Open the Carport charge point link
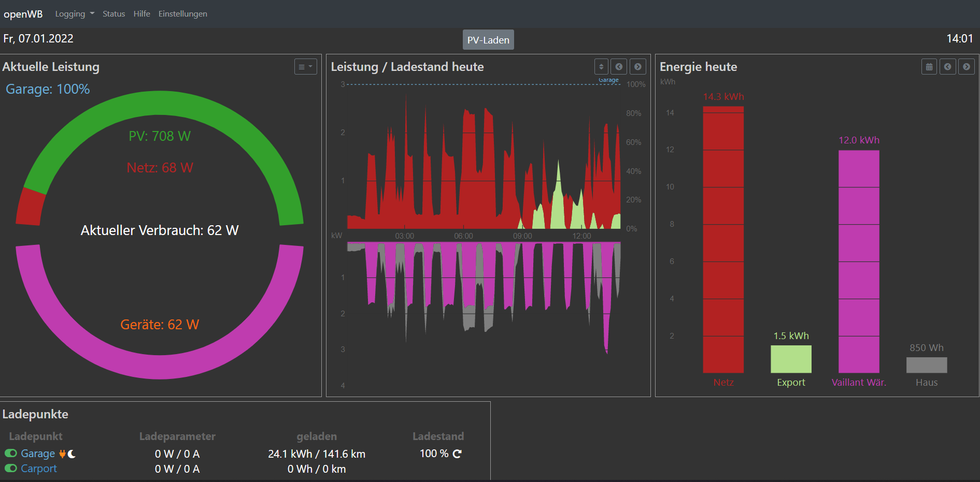The image size is (980, 482). 39,469
